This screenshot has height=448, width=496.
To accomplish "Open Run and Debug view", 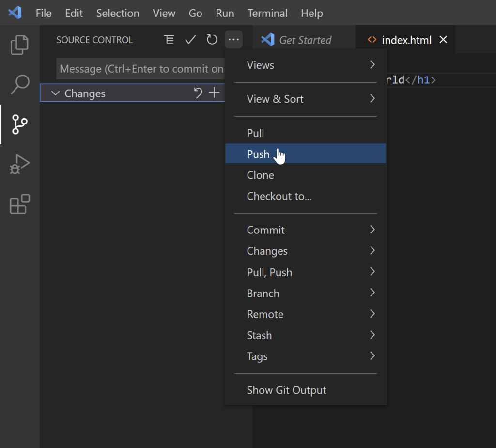I will coord(19,165).
